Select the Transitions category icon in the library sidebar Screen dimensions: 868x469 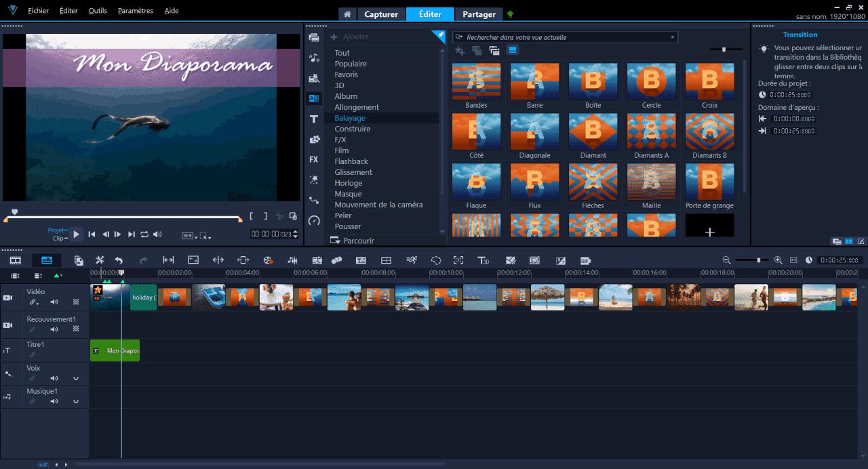tap(313, 98)
